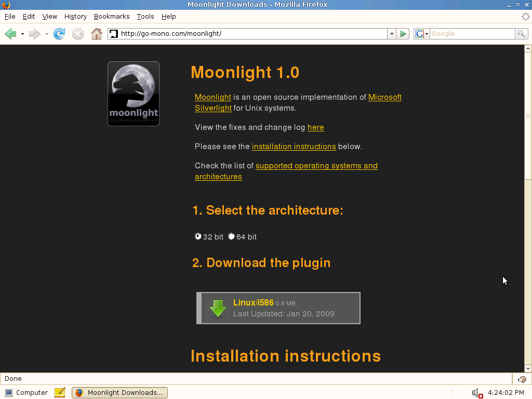Click the green download arrow icon
Image resolution: width=532 pixels, height=399 pixels.
[218, 308]
